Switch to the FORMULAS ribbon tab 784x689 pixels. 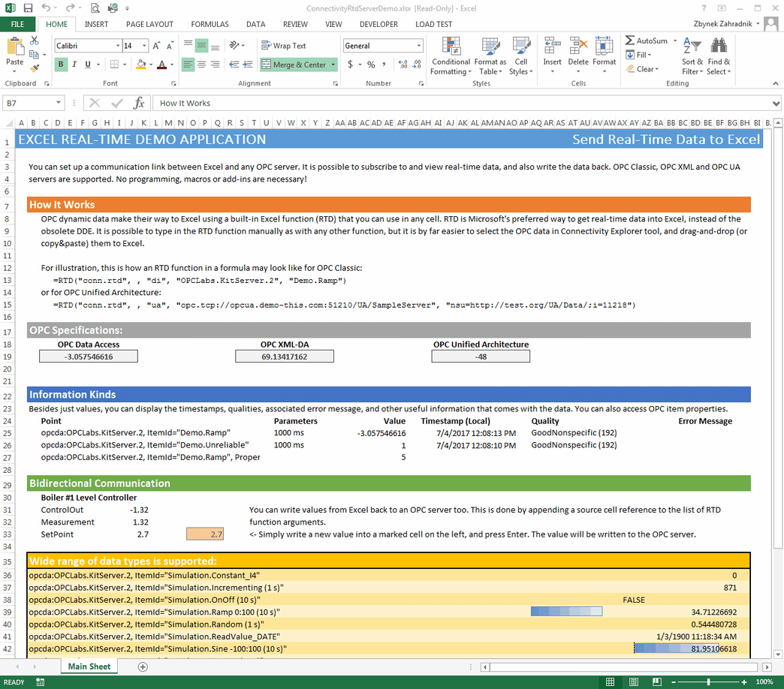(210, 24)
